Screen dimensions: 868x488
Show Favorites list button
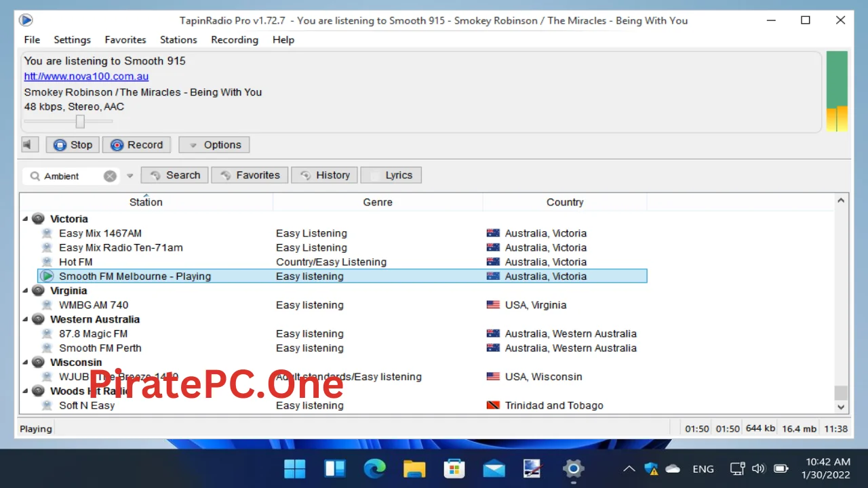250,175
